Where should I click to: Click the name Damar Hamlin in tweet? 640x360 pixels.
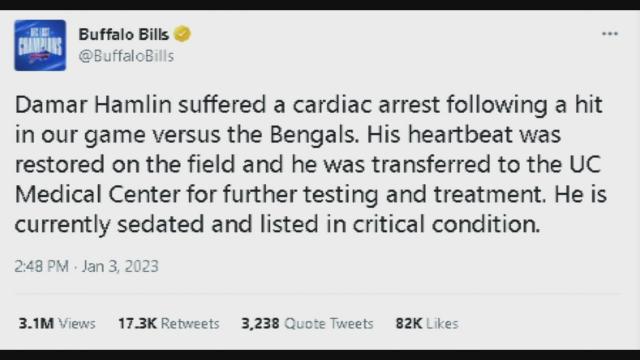click(93, 105)
